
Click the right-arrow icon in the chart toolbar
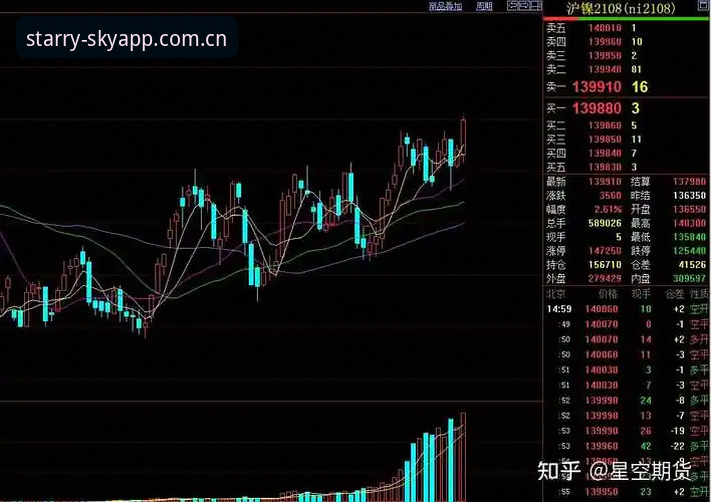524,5
